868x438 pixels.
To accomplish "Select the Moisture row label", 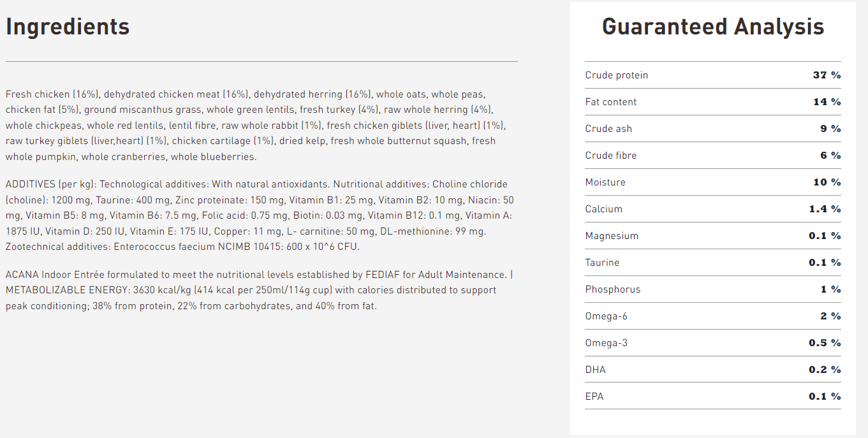I will (x=605, y=182).
